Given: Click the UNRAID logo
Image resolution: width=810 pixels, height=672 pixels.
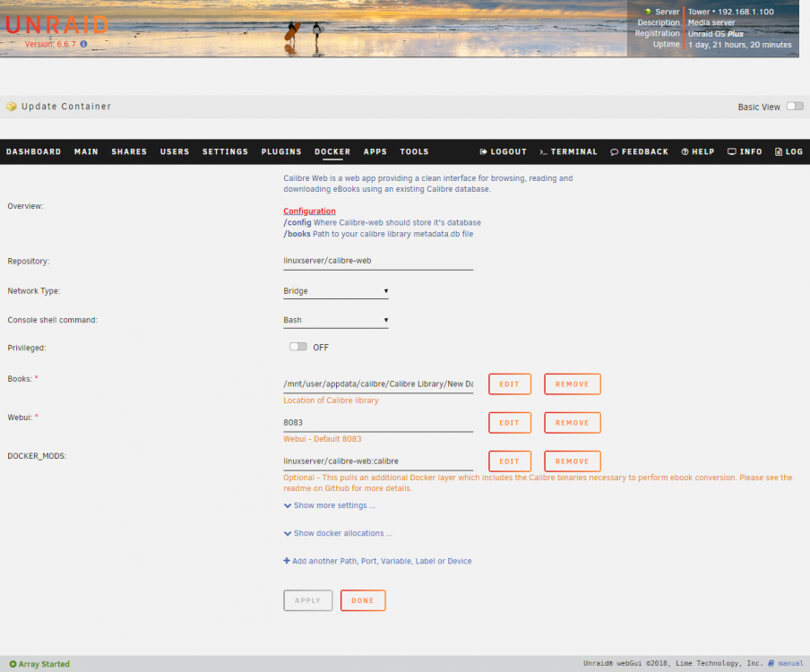Looking at the screenshot, I should [x=56, y=25].
